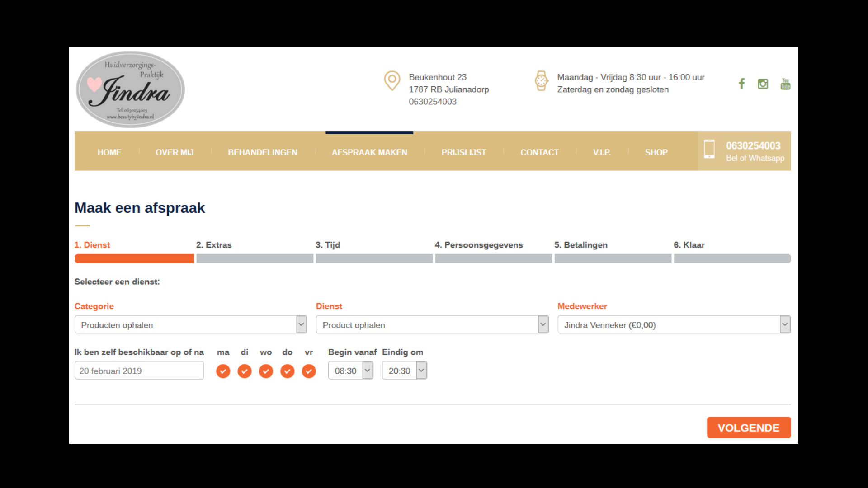Screen dimensions: 868x488
Task: Click the mobile phone icon
Action: (x=709, y=149)
